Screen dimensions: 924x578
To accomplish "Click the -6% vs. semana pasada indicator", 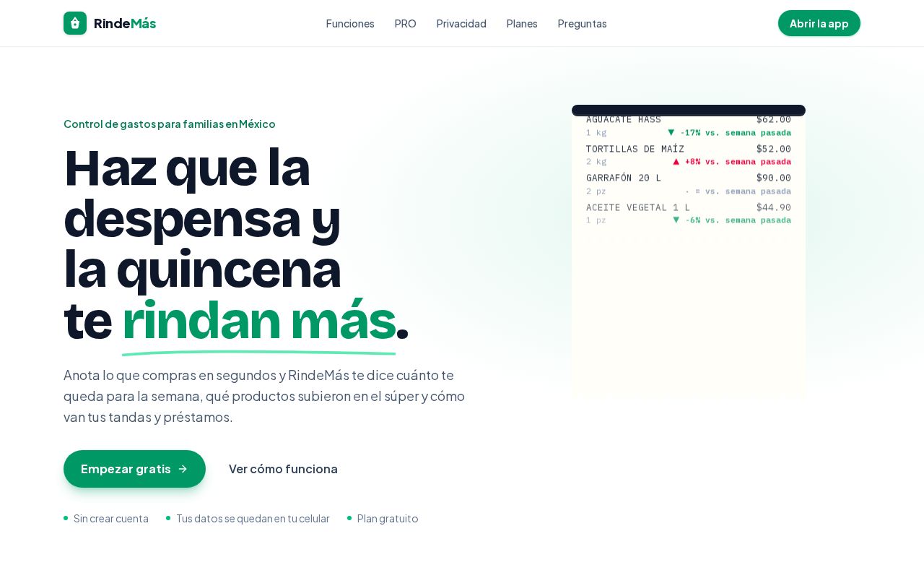I will 731,220.
